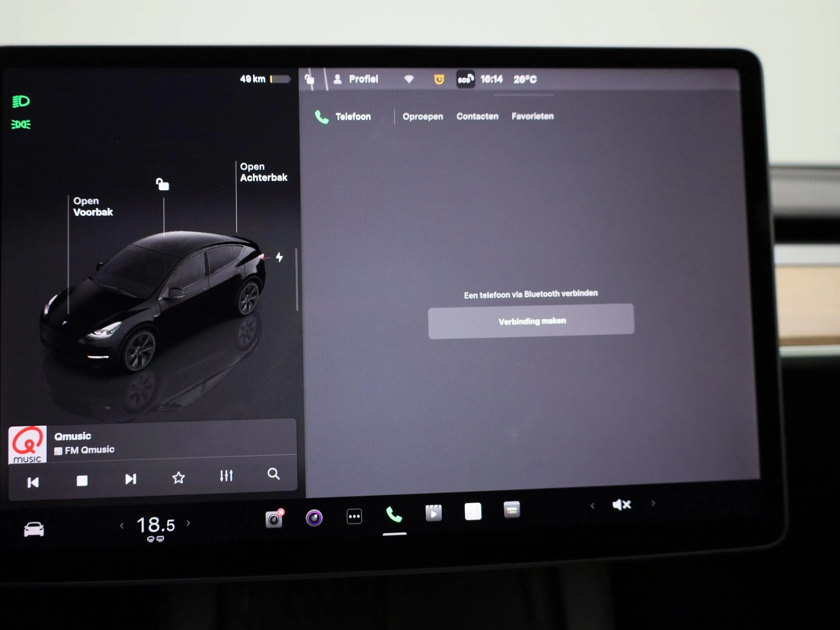Increase the cabin temperature with the right arrow

pyautogui.click(x=189, y=523)
